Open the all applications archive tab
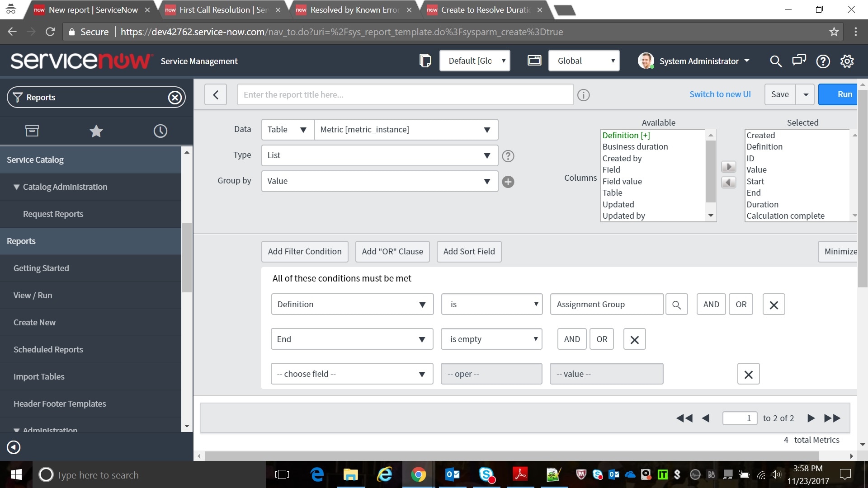868x488 pixels. point(32,131)
